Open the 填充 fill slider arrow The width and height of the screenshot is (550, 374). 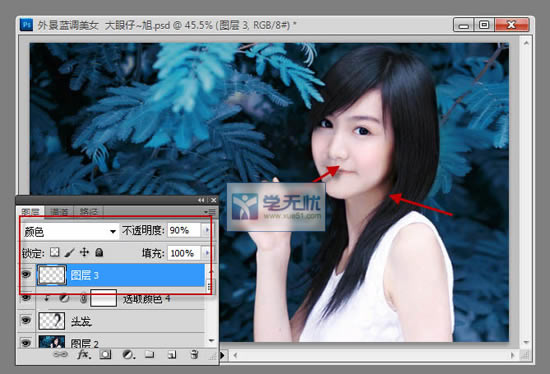point(207,253)
